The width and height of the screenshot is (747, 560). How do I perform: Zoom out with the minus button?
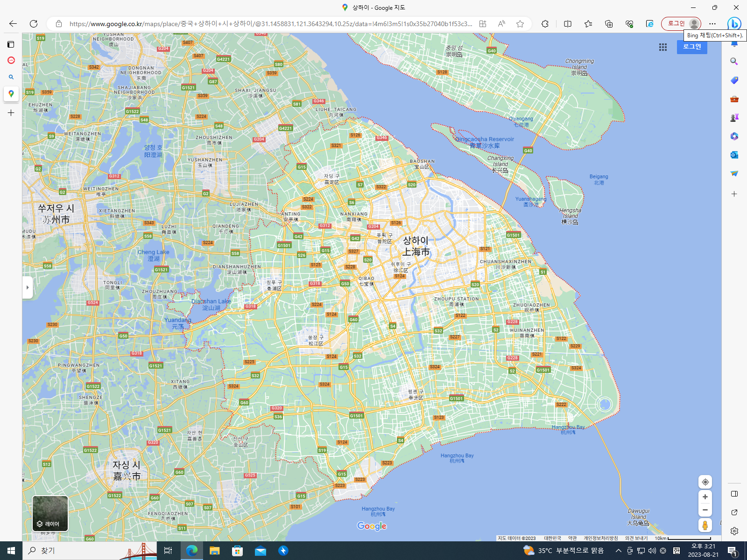coord(705,510)
